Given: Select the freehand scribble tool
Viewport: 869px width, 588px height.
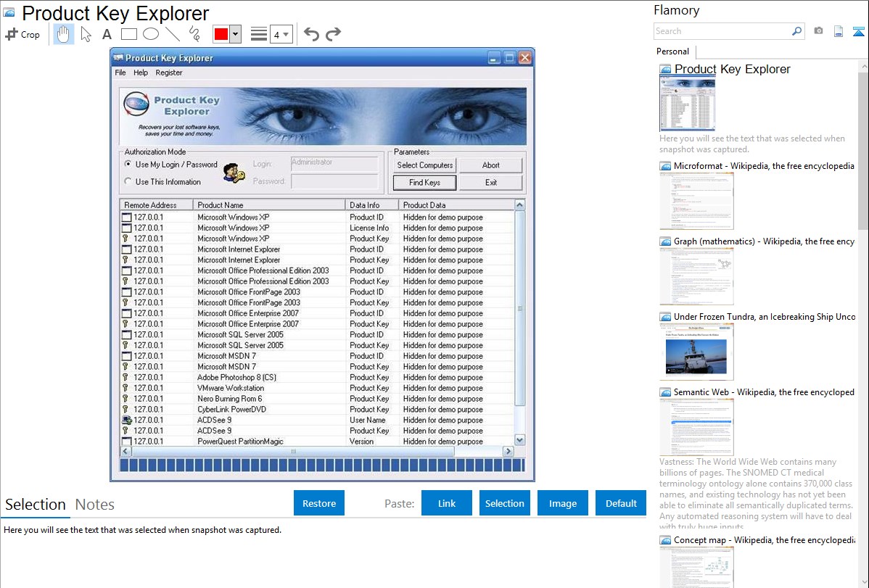Looking at the screenshot, I should pyautogui.click(x=194, y=34).
